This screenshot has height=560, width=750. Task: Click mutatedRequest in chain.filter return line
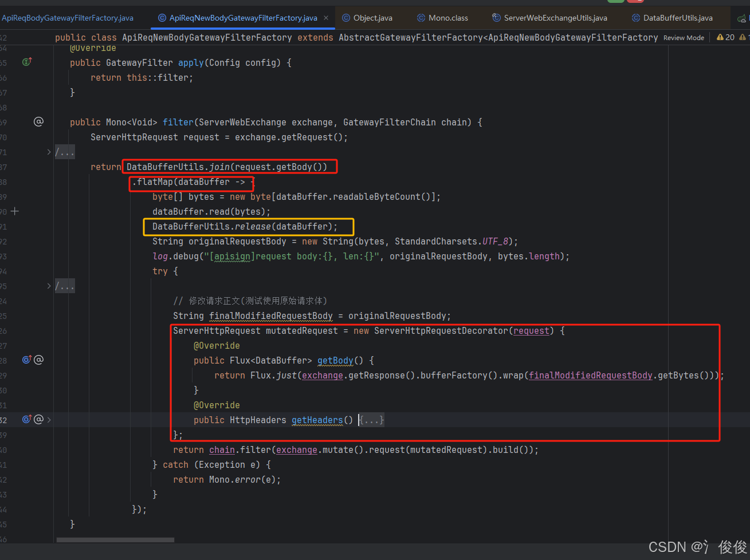(x=446, y=450)
